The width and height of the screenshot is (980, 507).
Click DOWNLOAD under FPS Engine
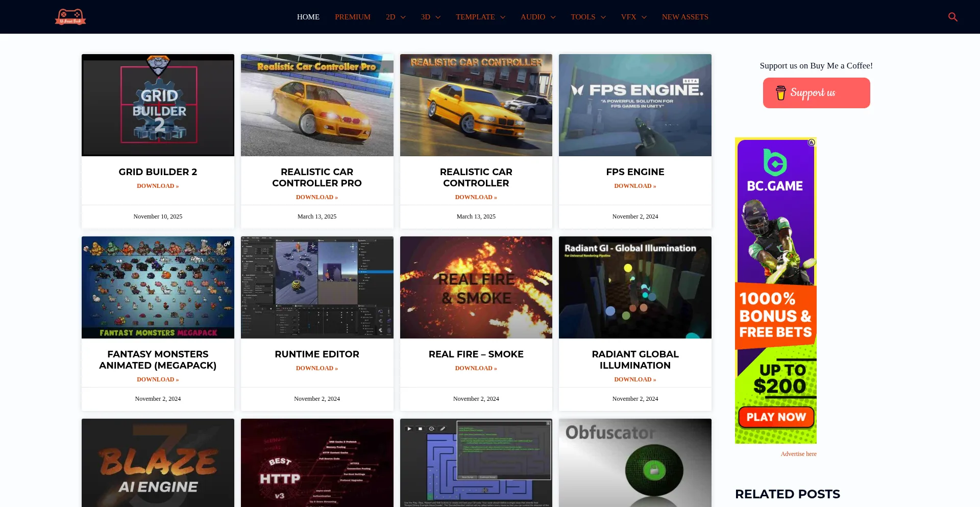[x=635, y=186]
